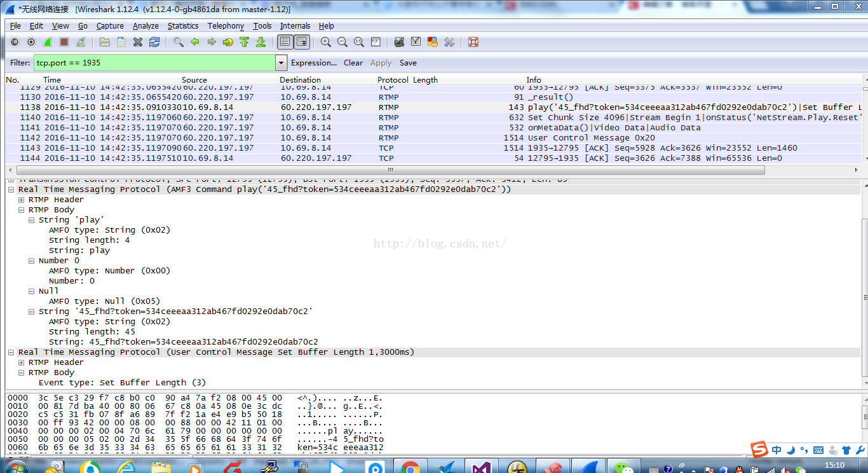Edit capture filters icon
This screenshot has height=473, width=868.
[400, 43]
